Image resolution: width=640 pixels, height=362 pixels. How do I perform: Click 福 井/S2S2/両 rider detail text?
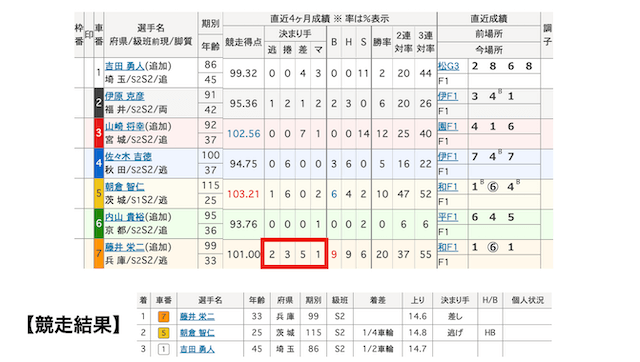click(136, 109)
